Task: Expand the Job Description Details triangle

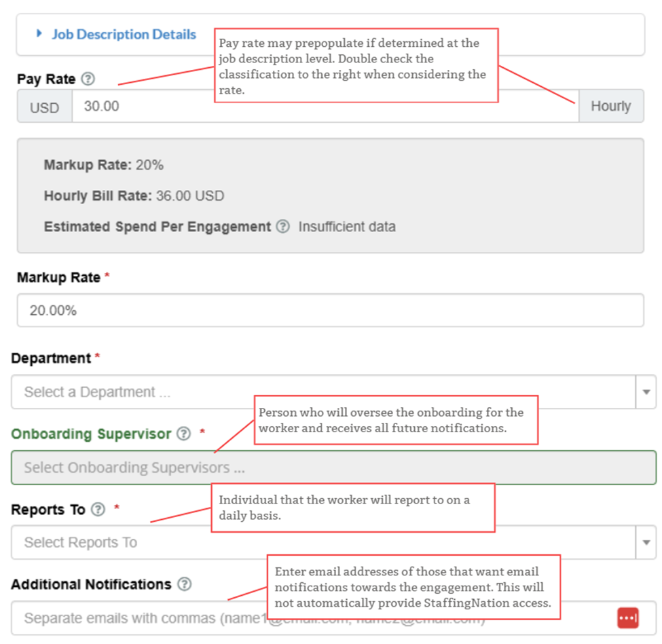Action: [x=39, y=33]
